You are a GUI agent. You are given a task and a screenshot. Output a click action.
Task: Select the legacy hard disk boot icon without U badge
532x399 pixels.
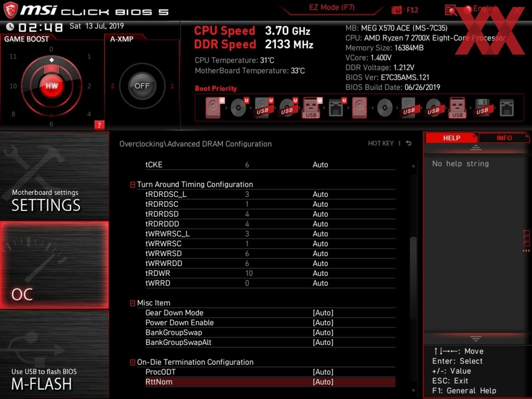(359, 108)
